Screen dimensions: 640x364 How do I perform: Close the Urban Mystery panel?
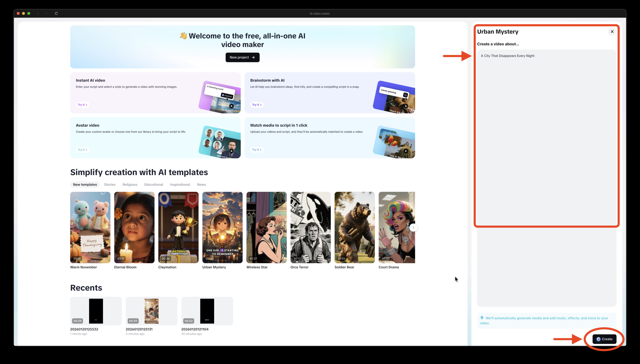click(x=612, y=32)
